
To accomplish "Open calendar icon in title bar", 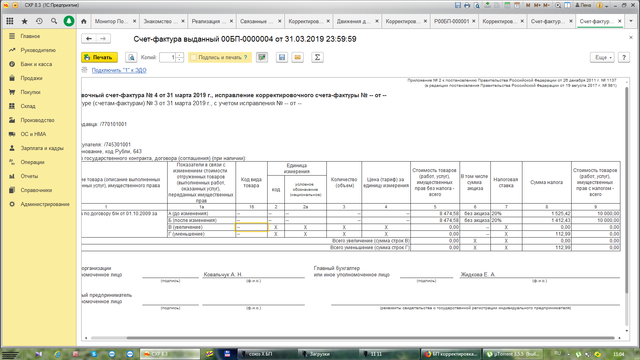I will (517, 5).
